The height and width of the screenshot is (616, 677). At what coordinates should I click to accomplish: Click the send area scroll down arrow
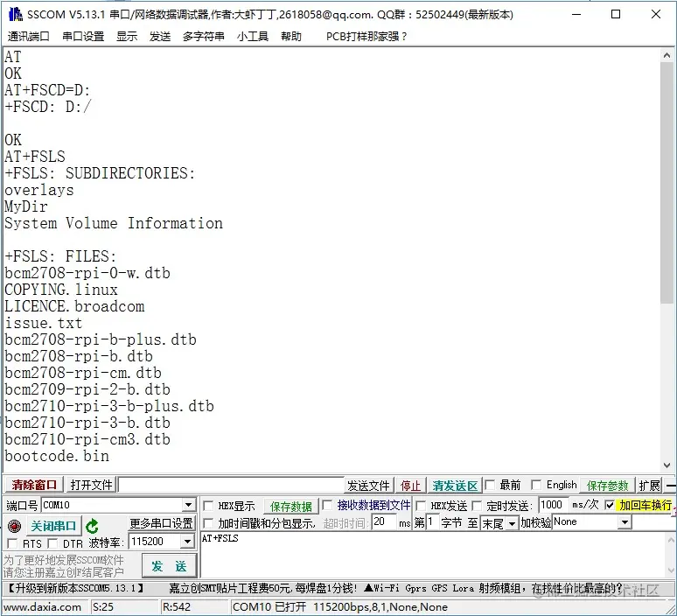671,570
